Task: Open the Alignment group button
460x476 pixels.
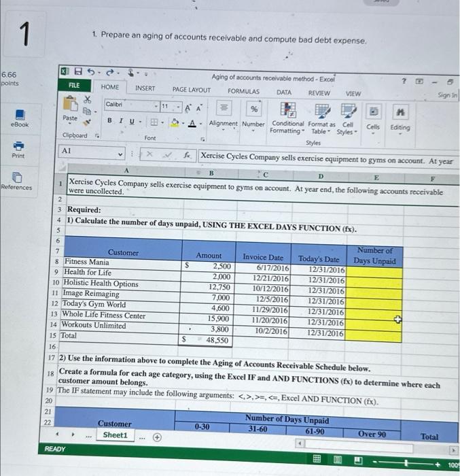Action: click(x=224, y=116)
